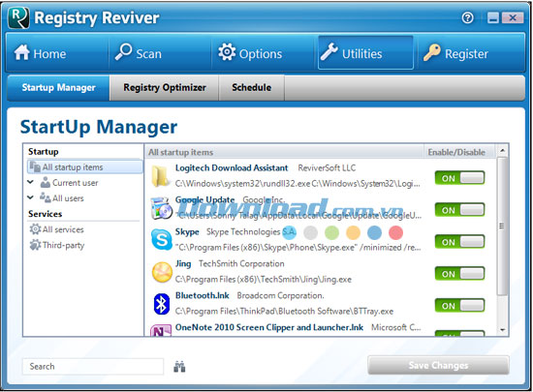The height and width of the screenshot is (392, 533).
Task: Click the Options gear icon
Action: 227,52
